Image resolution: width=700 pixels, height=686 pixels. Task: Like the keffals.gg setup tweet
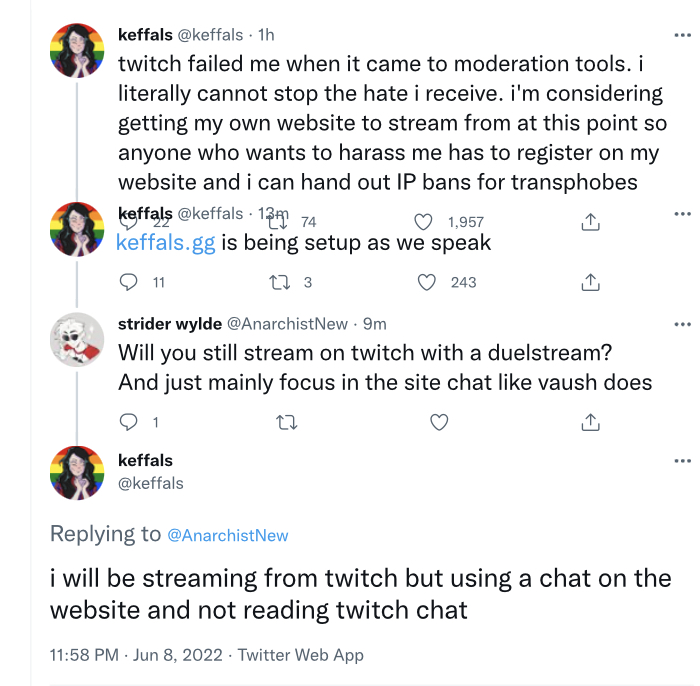[x=426, y=283]
